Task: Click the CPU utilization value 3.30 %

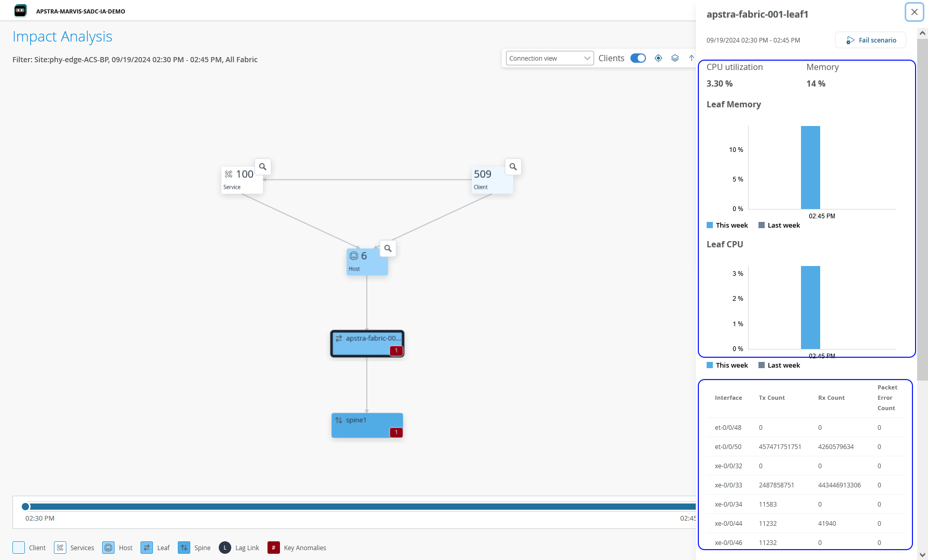Action: [720, 83]
